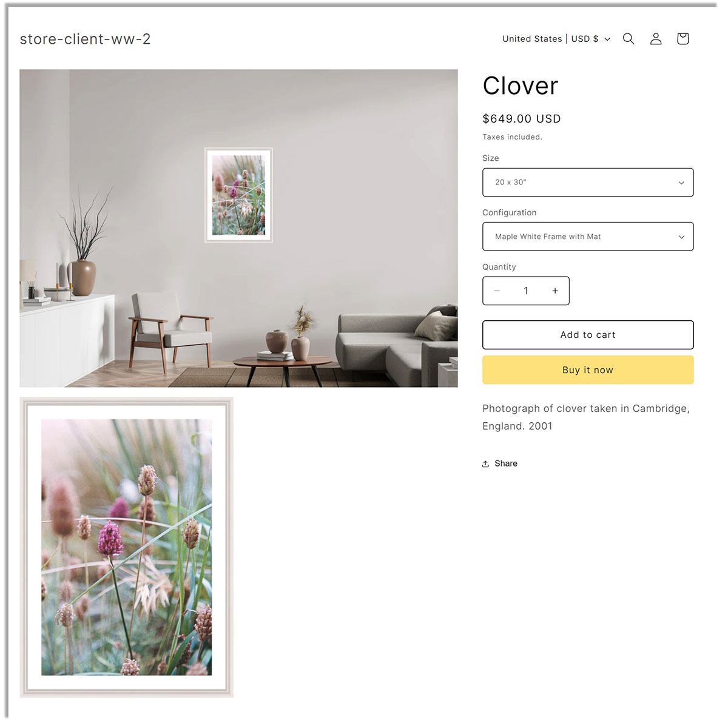This screenshot has height=728, width=728.
Task: Open the framed clover close-up image
Action: [126, 547]
